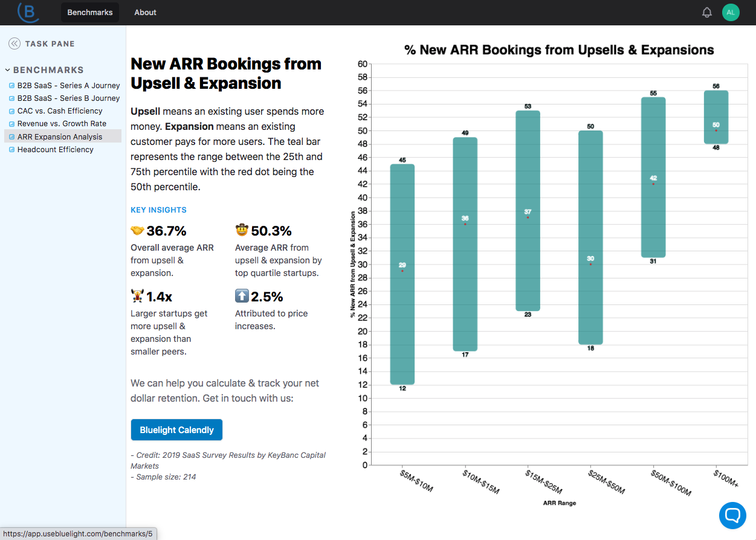Click the $10M-$15M teal bar

(465, 244)
